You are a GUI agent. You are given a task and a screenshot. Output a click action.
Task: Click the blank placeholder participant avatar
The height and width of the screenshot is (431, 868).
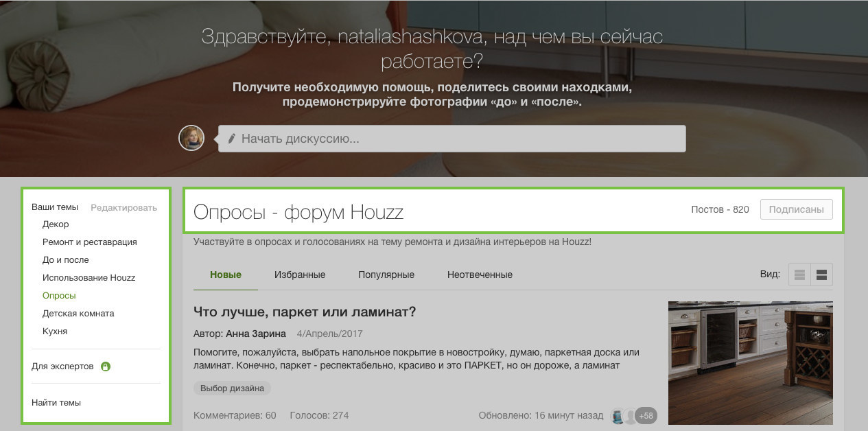[630, 415]
